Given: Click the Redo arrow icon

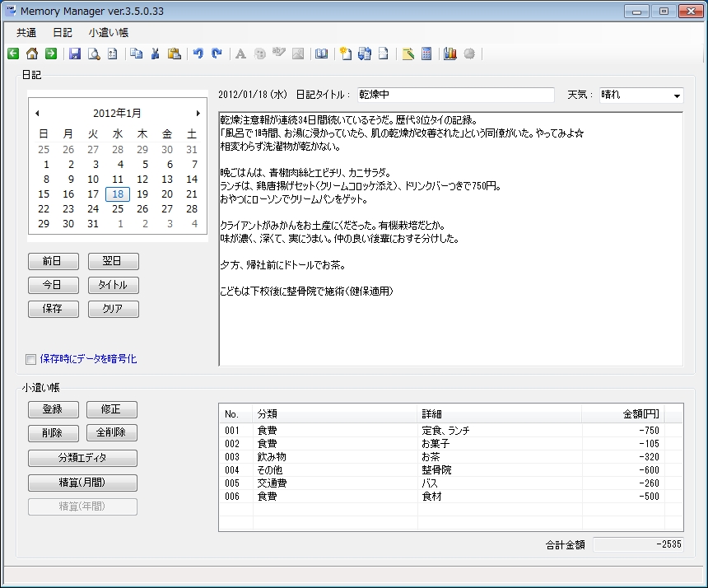Looking at the screenshot, I should (217, 53).
